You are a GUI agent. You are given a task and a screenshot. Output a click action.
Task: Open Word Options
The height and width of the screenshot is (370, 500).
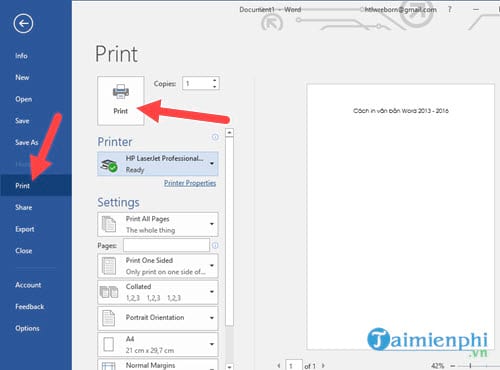pyautogui.click(x=27, y=328)
